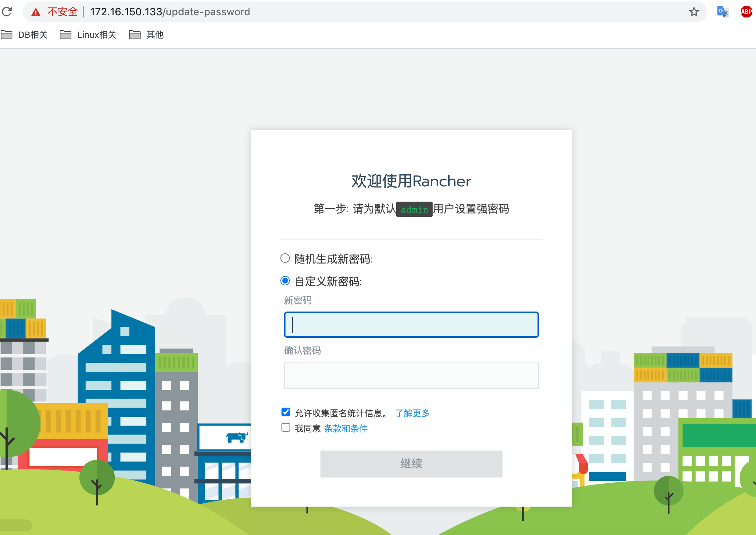Bookmark this page with star icon
Viewport: 756px width, 535px height.
click(694, 12)
